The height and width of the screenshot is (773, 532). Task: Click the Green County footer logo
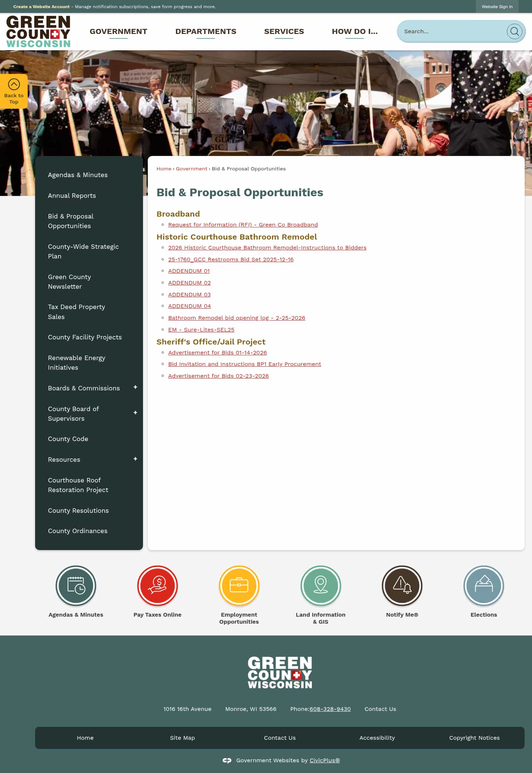coord(280,672)
